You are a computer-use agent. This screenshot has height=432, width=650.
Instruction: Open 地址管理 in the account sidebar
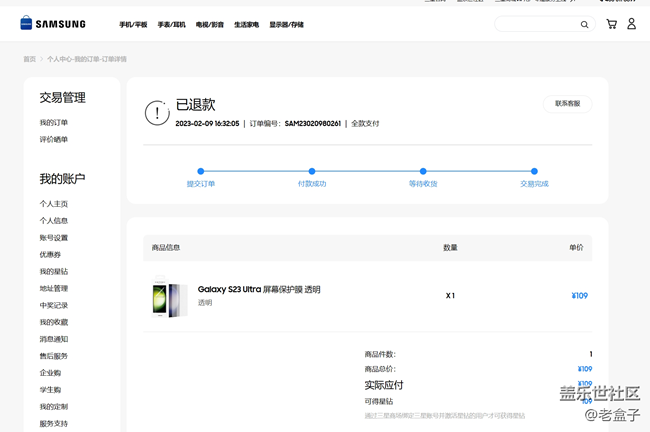(x=54, y=289)
